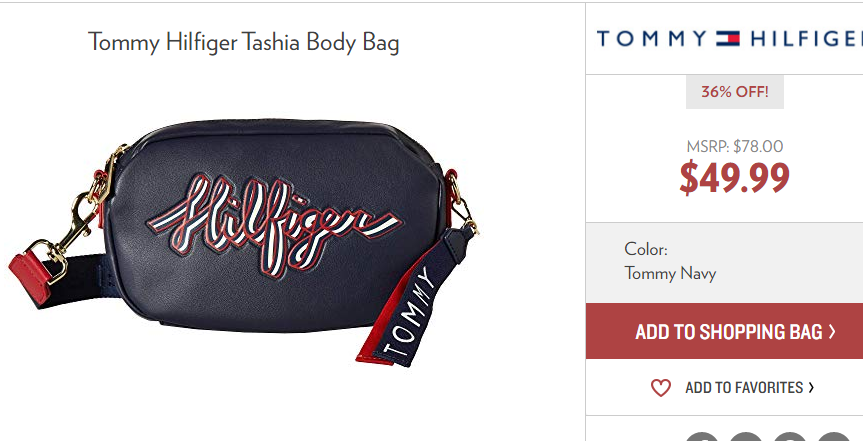Click the Color label
Image resolution: width=863 pixels, height=441 pixels.
[x=646, y=249]
